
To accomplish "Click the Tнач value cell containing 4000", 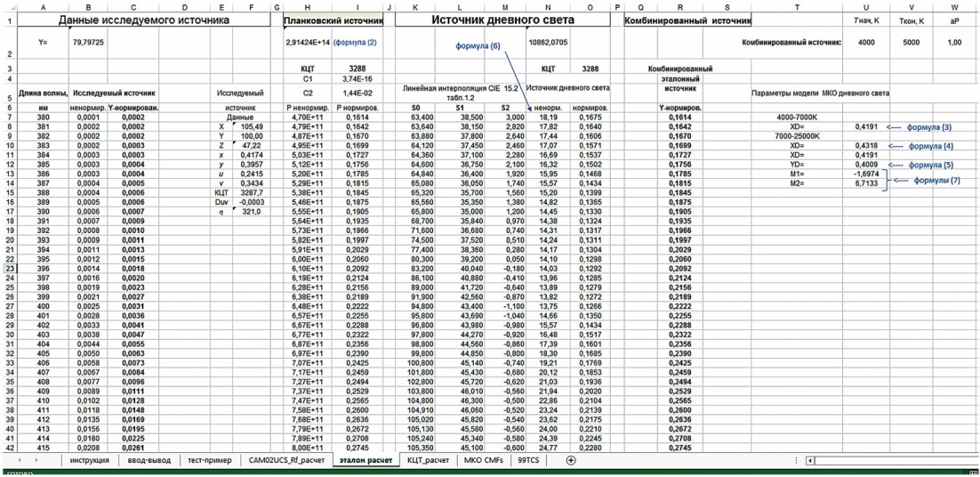I will 879,42.
